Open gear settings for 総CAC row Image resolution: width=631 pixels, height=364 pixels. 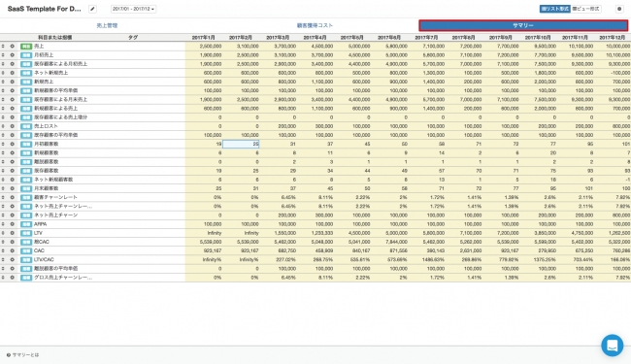[12, 242]
